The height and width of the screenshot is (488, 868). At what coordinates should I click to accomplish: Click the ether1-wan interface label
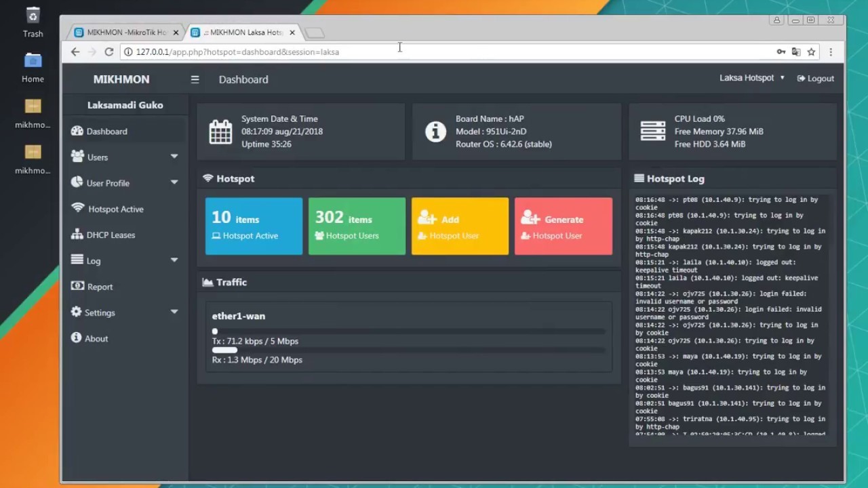pos(239,316)
